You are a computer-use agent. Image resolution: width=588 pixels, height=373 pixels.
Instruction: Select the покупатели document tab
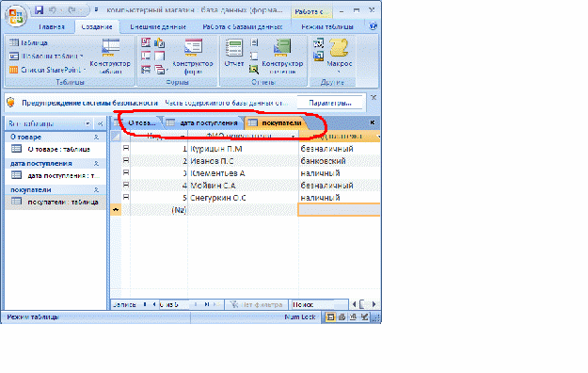(x=276, y=122)
